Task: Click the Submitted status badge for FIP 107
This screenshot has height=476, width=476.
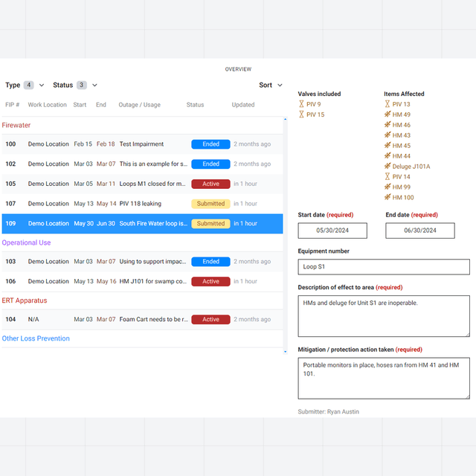Action: 210,204
